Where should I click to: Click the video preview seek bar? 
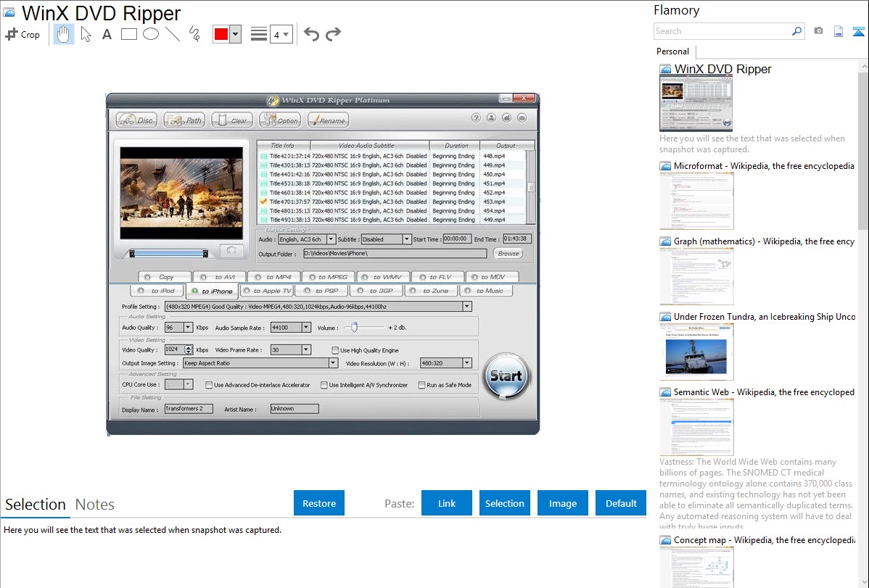[168, 254]
